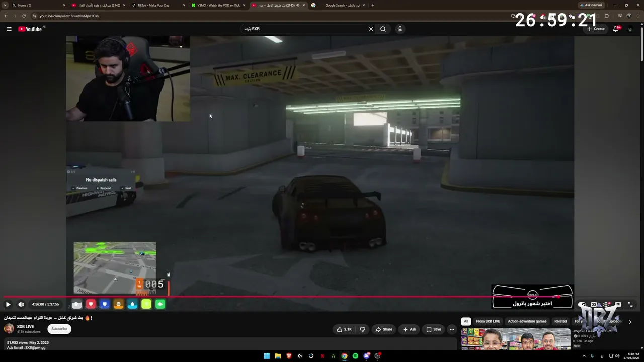The width and height of the screenshot is (644, 362).
Task: Click the browser back arrow
Action: [x=6, y=16]
